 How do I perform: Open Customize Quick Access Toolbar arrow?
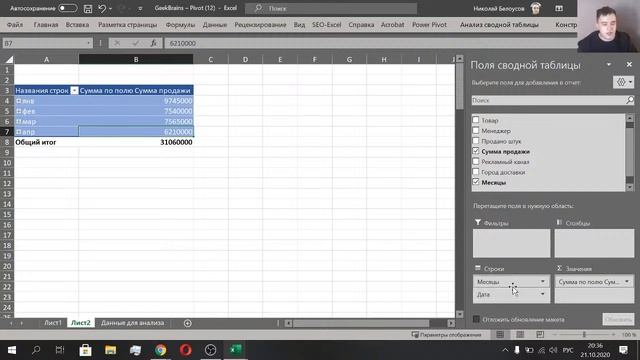tap(140, 8)
